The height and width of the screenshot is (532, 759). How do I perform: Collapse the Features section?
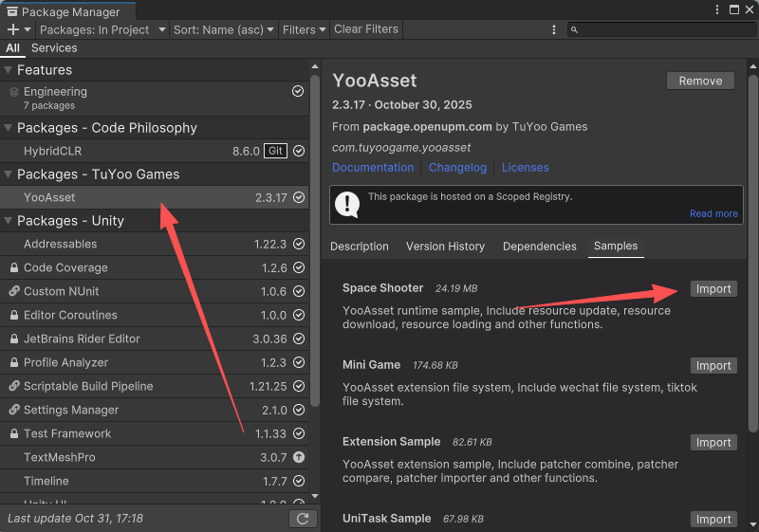pos(8,70)
